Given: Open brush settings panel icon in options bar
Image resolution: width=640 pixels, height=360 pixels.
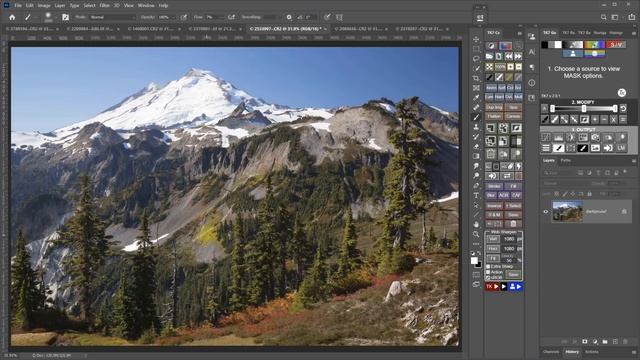Looking at the screenshot, I should point(65,17).
